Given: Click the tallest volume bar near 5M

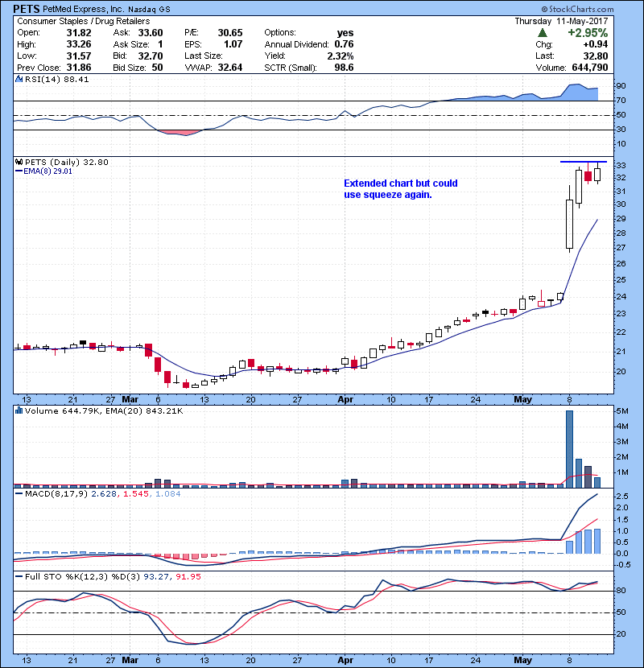Looking at the screenshot, I should coord(569,449).
